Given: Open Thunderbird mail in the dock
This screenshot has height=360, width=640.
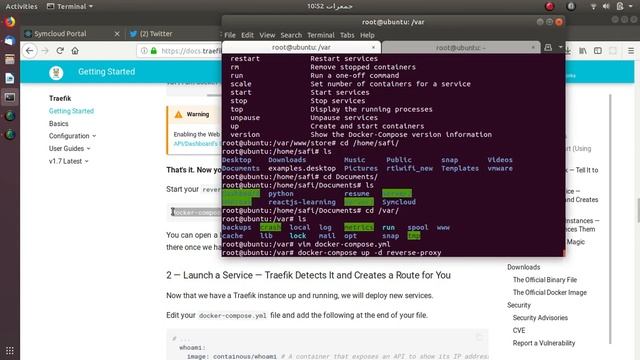Looking at the screenshot, I should click(10, 40).
